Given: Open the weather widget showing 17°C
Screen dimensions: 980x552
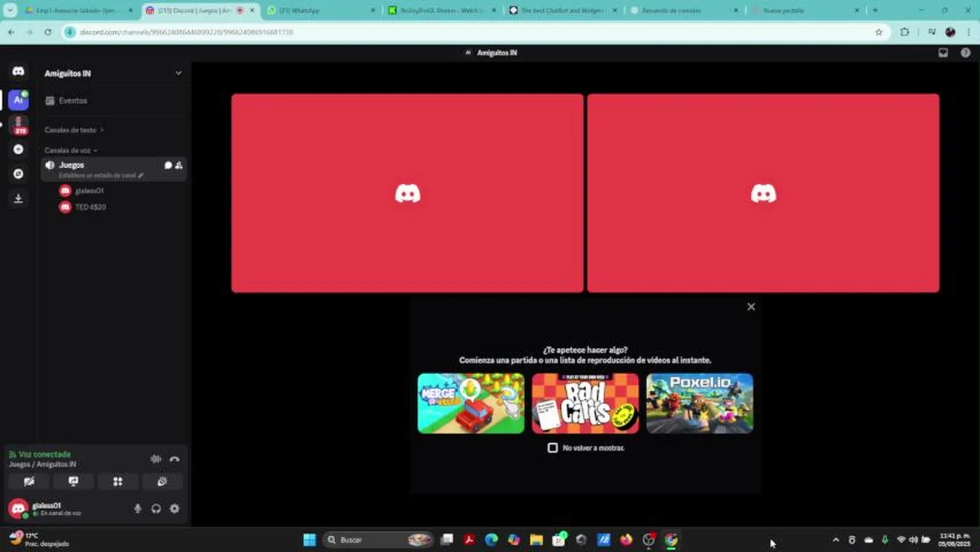Looking at the screenshot, I should (x=38, y=540).
